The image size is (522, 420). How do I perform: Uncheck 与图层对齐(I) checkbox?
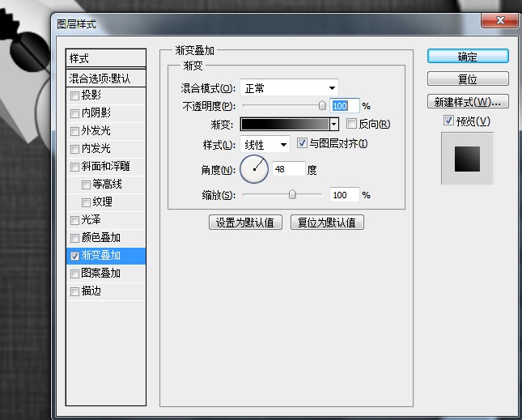302,143
